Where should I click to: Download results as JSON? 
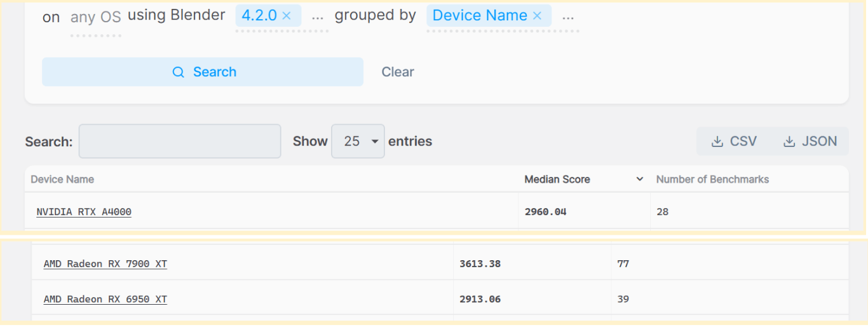click(810, 141)
